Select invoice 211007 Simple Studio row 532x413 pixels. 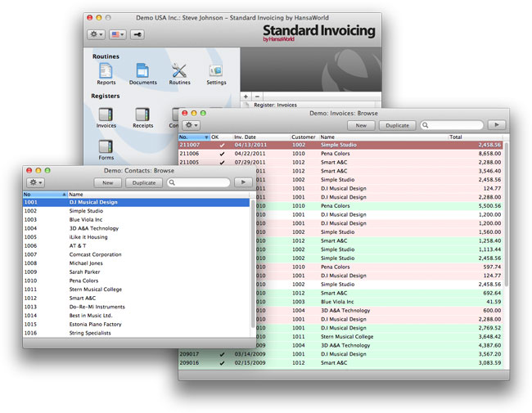coord(340,145)
